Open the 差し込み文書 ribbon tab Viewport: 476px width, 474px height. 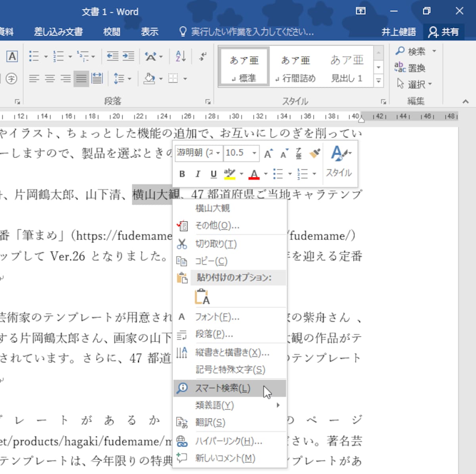point(58,32)
